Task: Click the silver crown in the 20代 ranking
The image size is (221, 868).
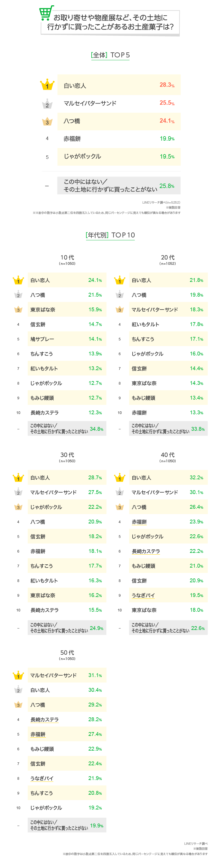Action: (119, 295)
